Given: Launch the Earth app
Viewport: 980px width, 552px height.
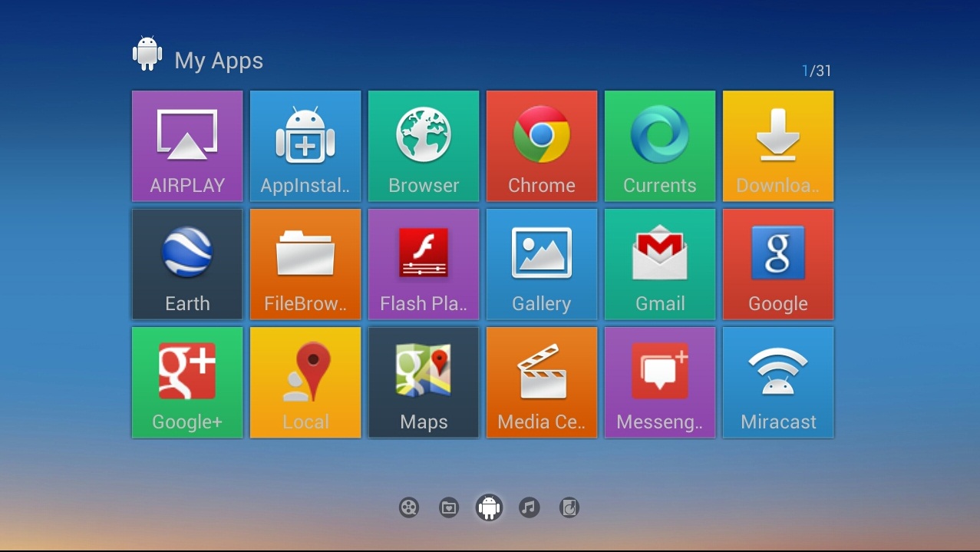Looking at the screenshot, I should [187, 264].
